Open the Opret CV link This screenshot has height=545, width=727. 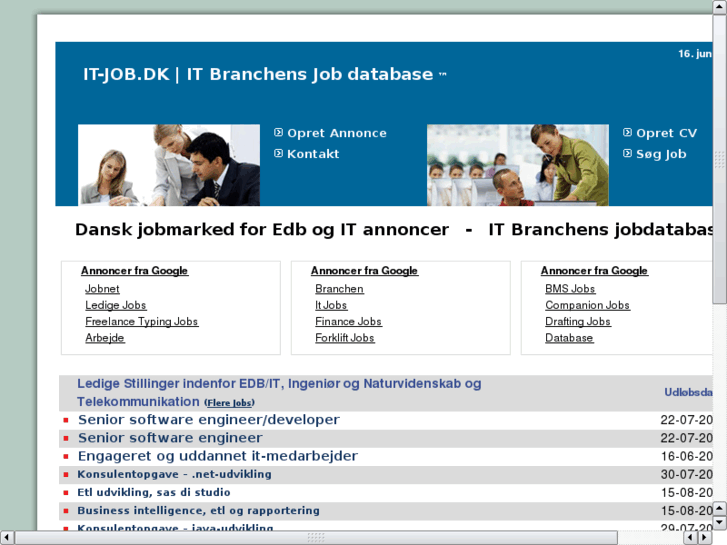[666, 133]
